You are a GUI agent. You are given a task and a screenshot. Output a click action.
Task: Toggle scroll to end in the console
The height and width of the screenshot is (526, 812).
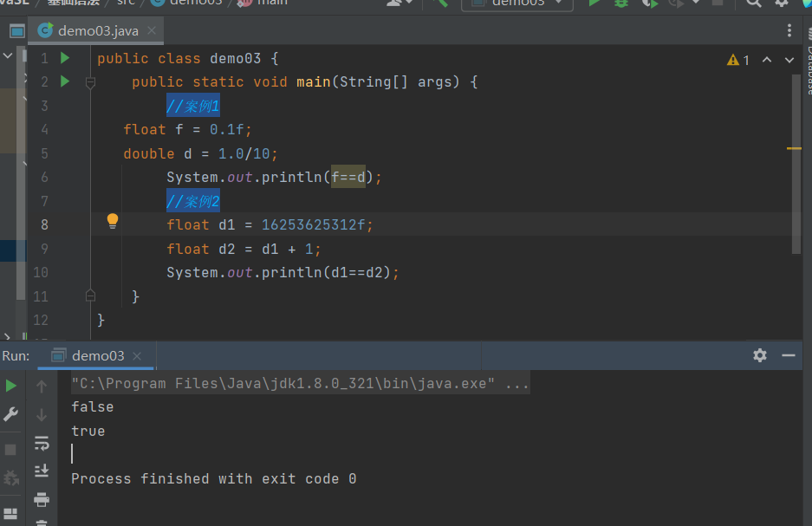(x=41, y=471)
